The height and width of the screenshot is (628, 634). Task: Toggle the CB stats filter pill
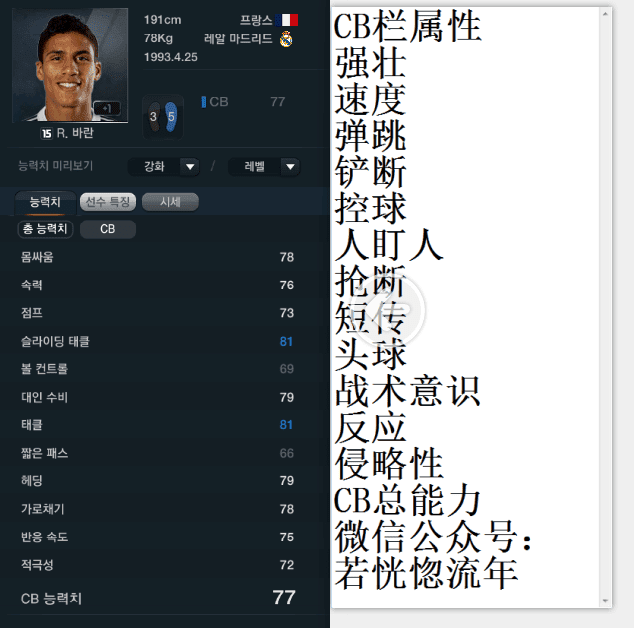(108, 229)
